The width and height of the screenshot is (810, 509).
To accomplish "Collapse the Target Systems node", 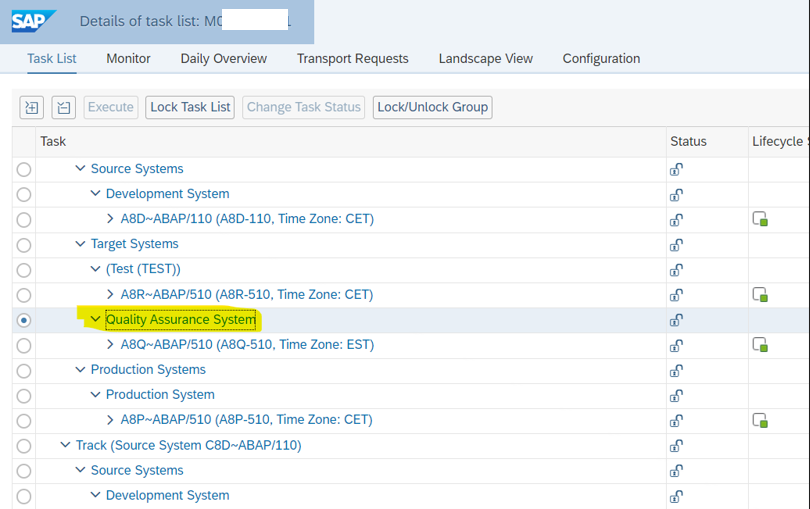I will point(80,243).
